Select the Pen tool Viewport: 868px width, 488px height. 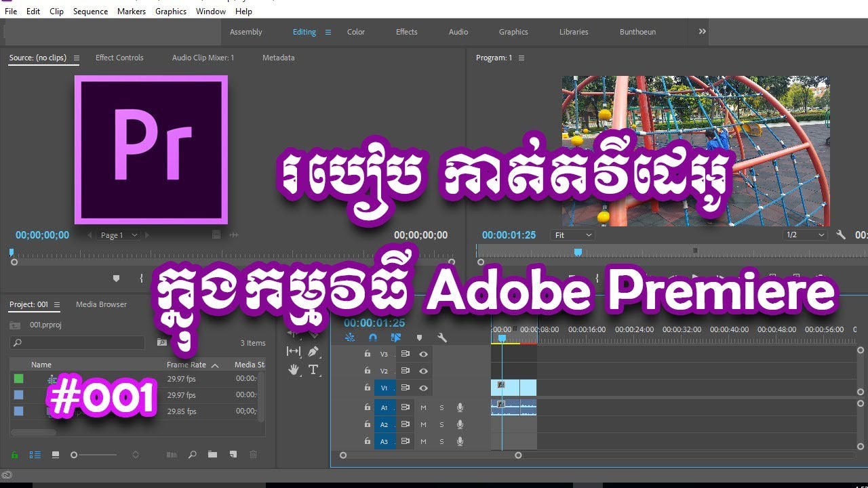pos(313,351)
